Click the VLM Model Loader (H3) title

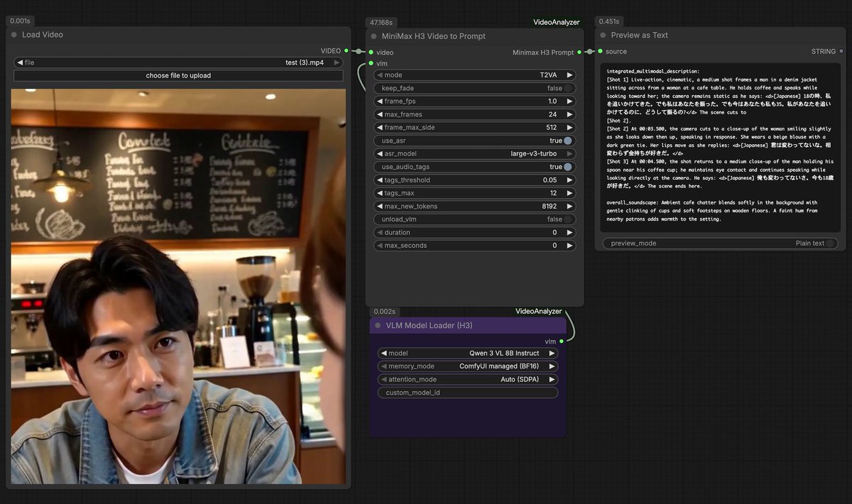pyautogui.click(x=429, y=325)
